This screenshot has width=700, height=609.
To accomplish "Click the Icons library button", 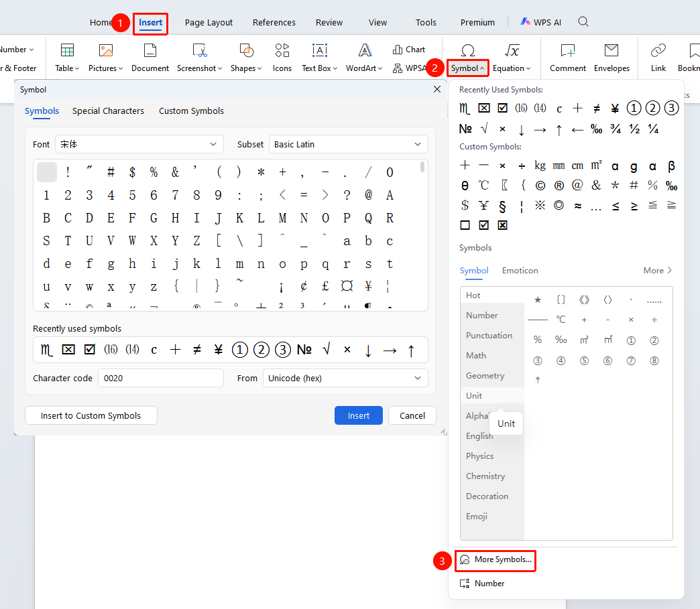I will click(282, 58).
